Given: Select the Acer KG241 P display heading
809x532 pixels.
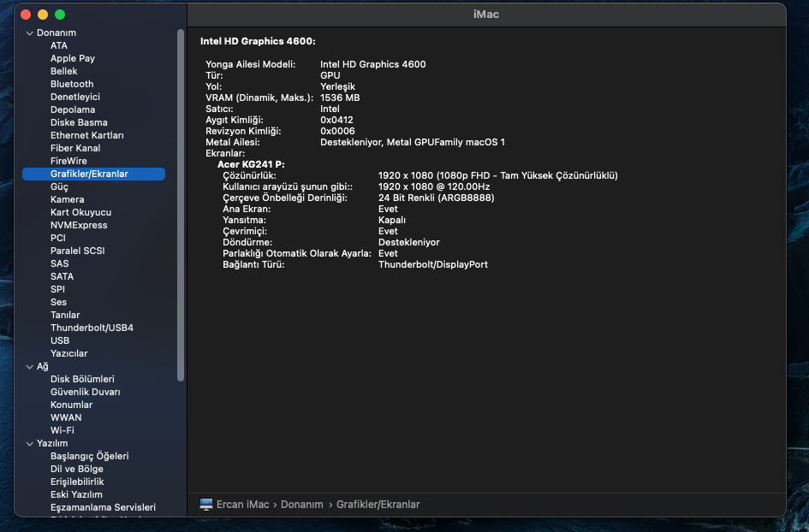Looking at the screenshot, I should pyautogui.click(x=251, y=163).
